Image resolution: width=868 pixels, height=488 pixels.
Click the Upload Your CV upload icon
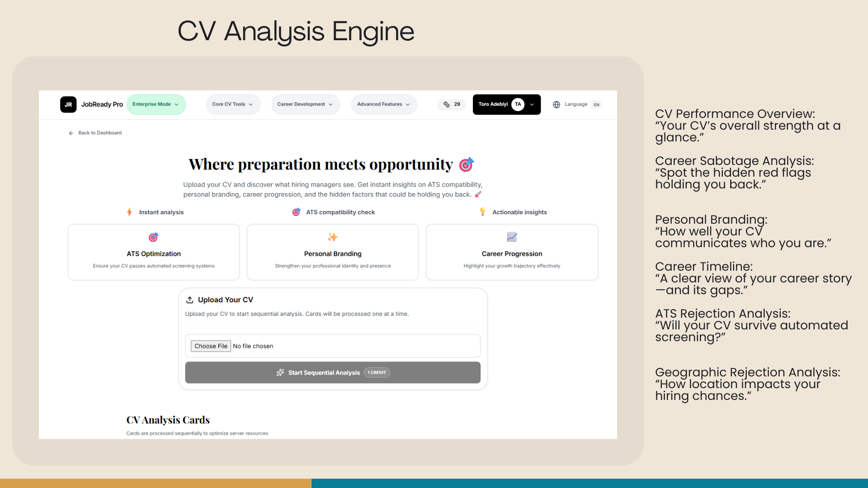coord(190,300)
